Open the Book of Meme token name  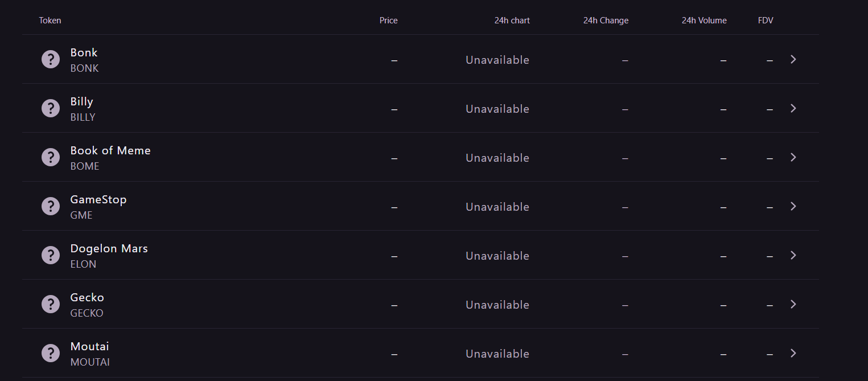click(x=110, y=150)
